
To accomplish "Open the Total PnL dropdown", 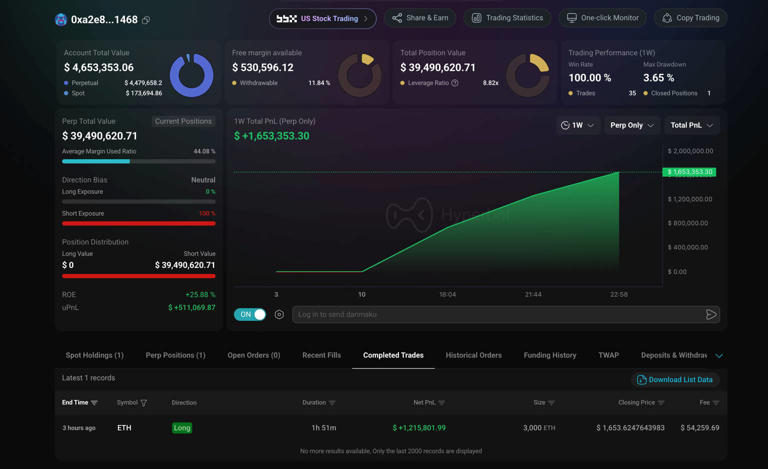I will click(691, 125).
